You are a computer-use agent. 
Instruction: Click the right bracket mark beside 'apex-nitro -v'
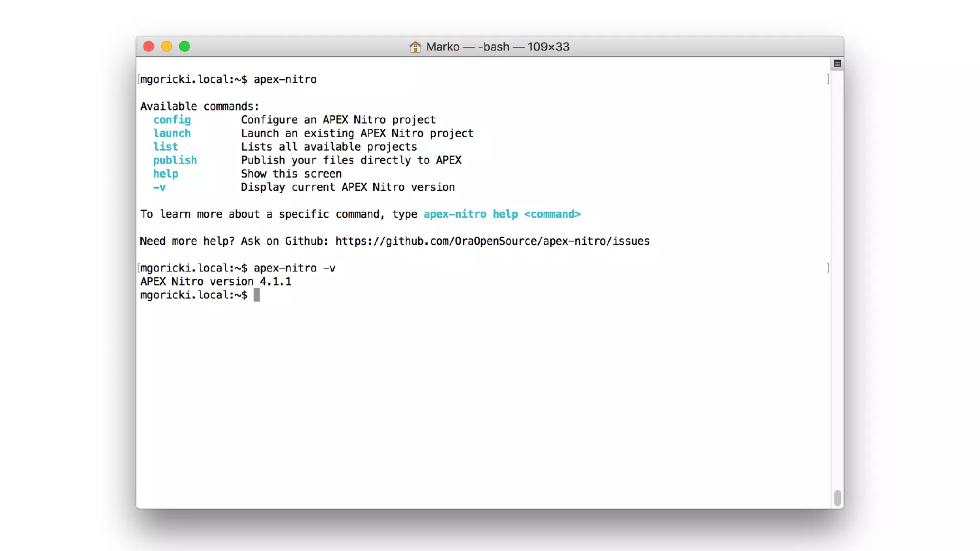point(828,268)
